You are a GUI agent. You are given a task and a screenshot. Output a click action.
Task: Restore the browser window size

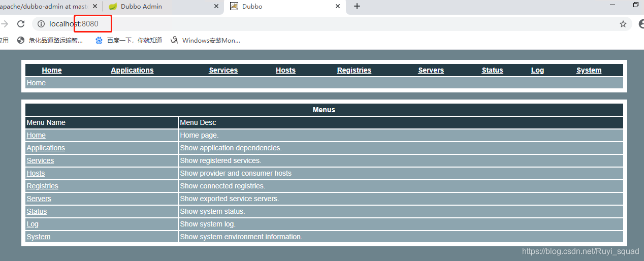click(636, 5)
